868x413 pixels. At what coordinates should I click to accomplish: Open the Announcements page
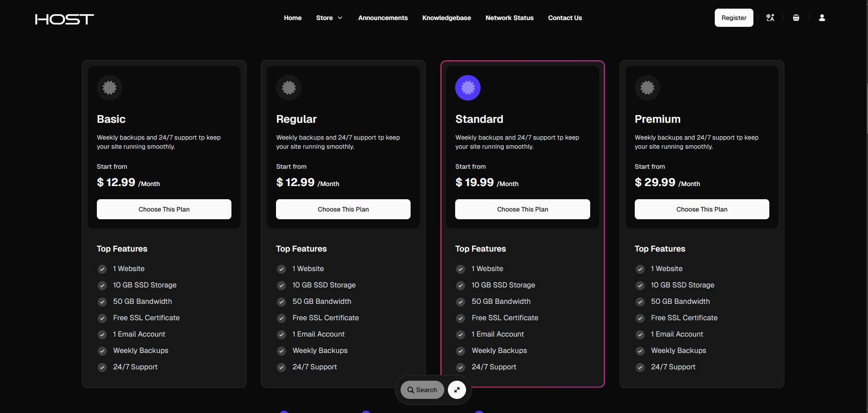point(383,18)
